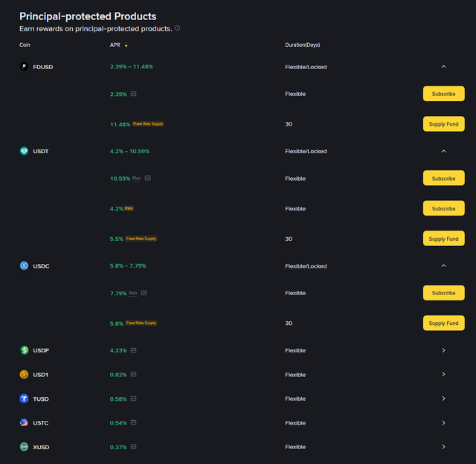Click the Max label next to USDT 10.59%
The width and height of the screenshot is (476, 464).
(136, 178)
